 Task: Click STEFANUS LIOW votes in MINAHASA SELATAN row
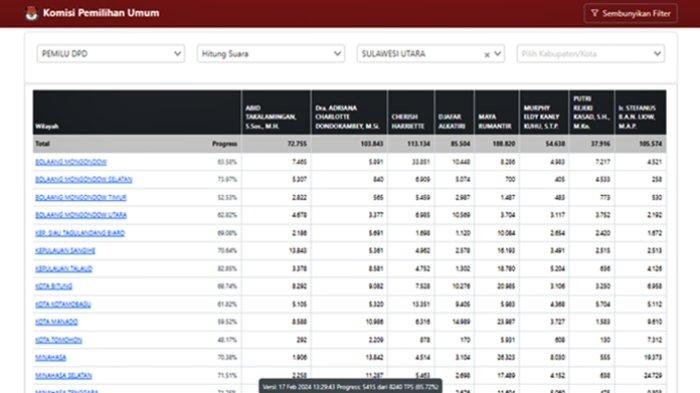pos(653,376)
